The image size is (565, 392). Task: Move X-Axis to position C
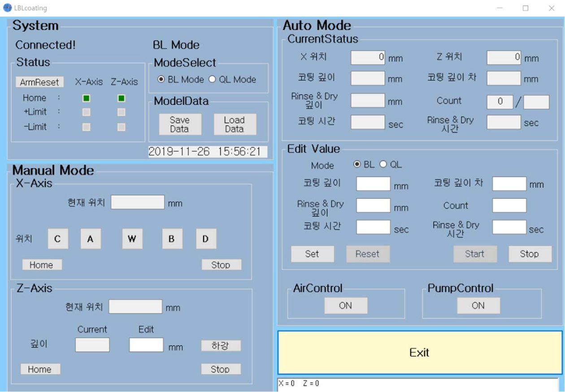57,239
